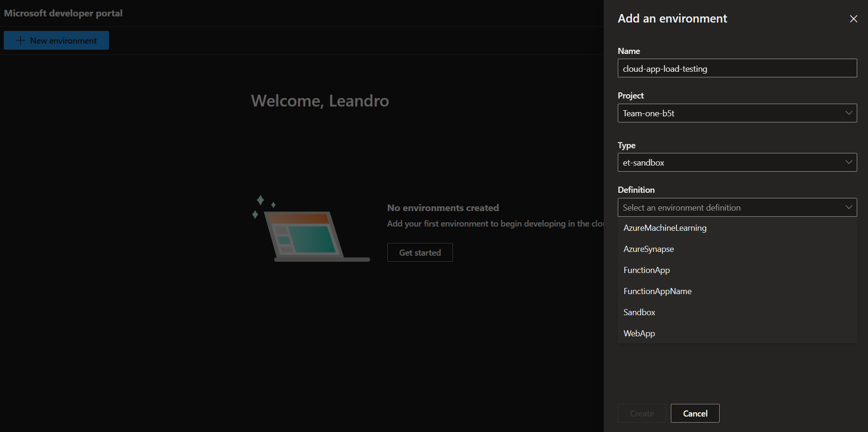The image size is (868, 432).
Task: Collapse the Definition dropdown field
Action: click(737, 207)
